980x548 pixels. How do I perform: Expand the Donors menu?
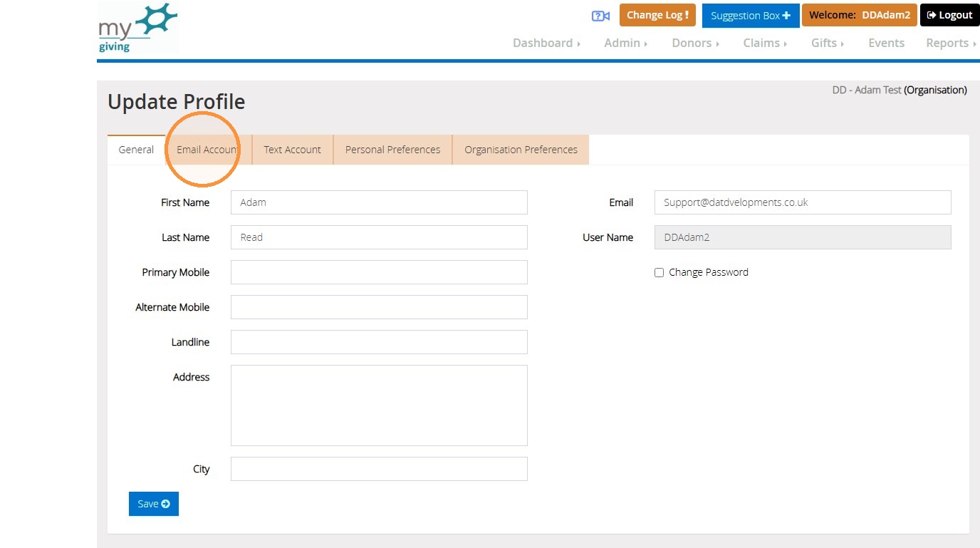pos(695,43)
